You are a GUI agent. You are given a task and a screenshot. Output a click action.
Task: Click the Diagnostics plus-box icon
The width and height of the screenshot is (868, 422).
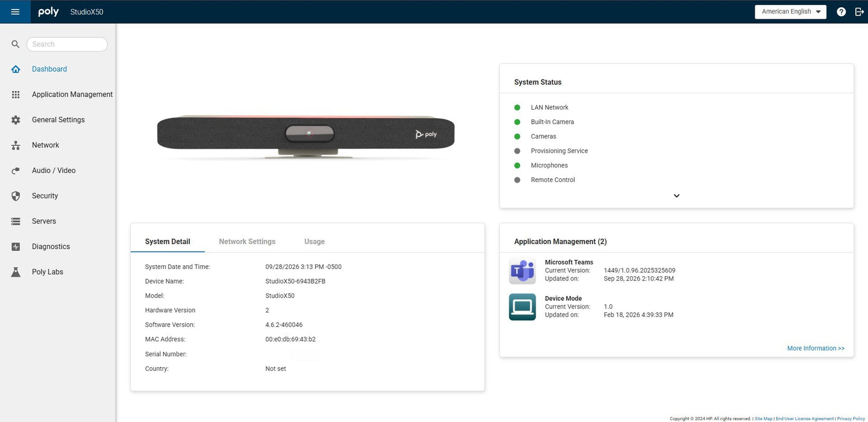(x=16, y=247)
